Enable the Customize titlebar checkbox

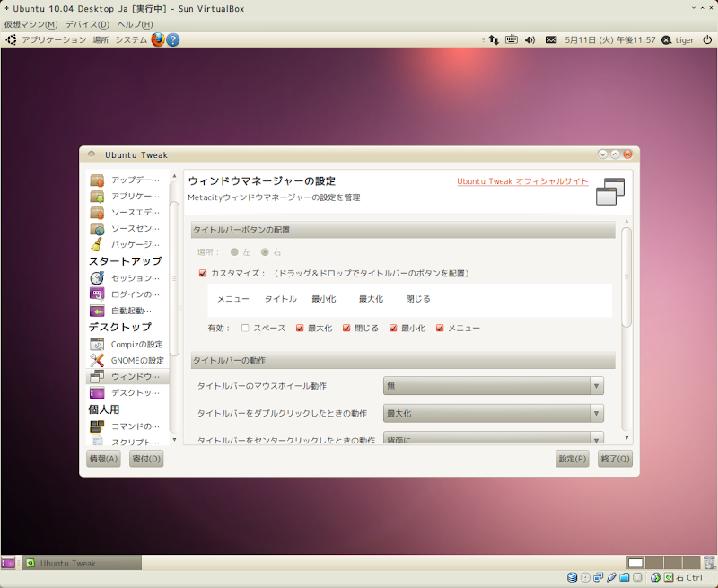coord(203,274)
